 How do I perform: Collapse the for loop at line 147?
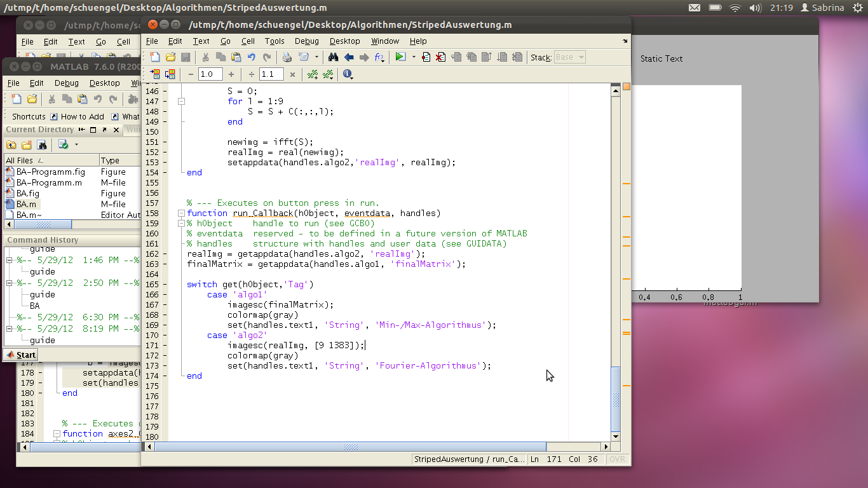click(x=181, y=101)
